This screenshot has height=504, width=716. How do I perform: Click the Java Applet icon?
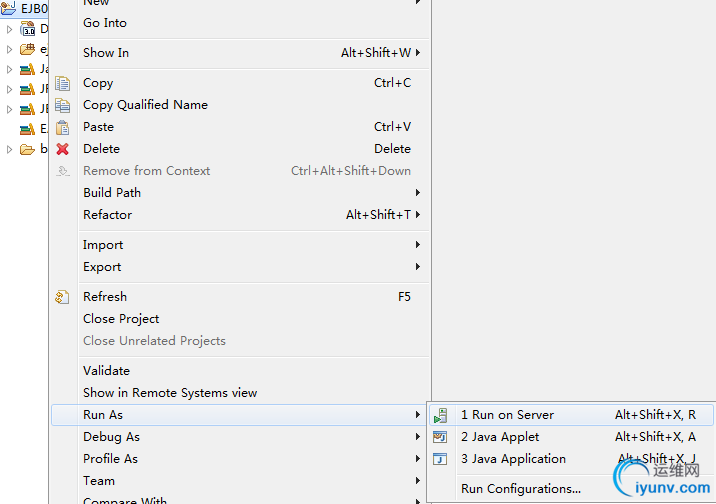click(440, 437)
